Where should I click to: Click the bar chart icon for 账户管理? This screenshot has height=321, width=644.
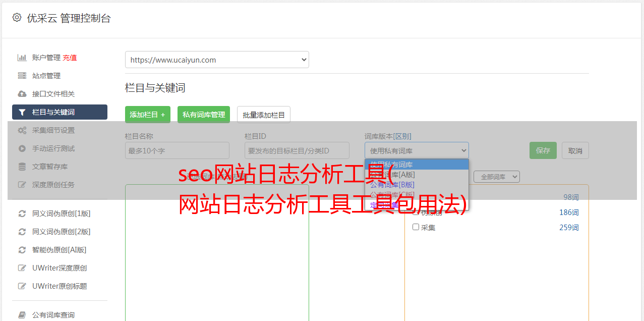click(x=22, y=58)
